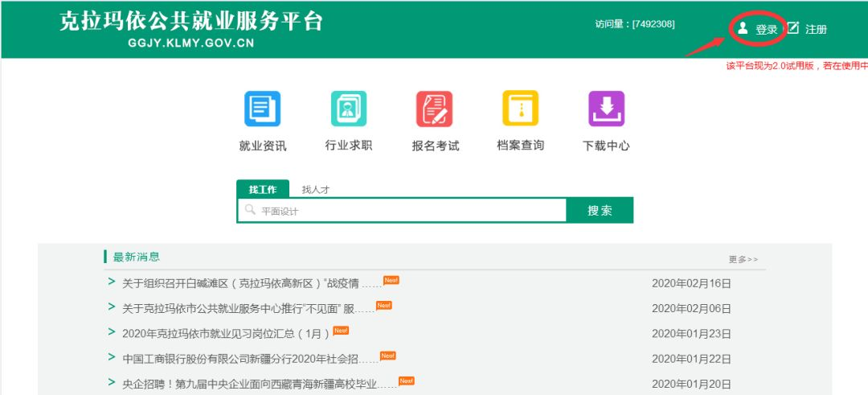The image size is (868, 395).
Task: Open the 档案查询 yellow archive icon
Action: point(520,109)
